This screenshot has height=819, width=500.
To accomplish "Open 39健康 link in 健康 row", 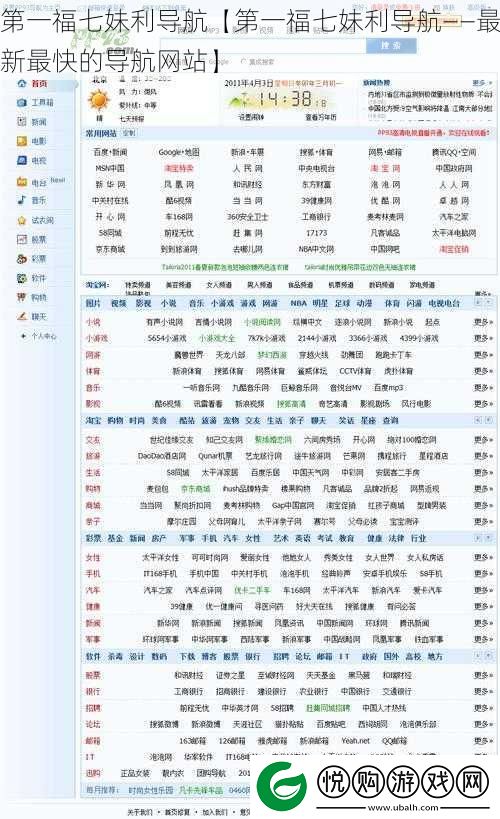I will pyautogui.click(x=182, y=606).
